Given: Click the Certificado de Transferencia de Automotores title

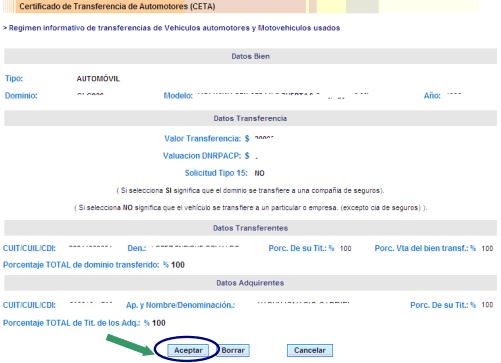Looking at the screenshot, I should (117, 6).
